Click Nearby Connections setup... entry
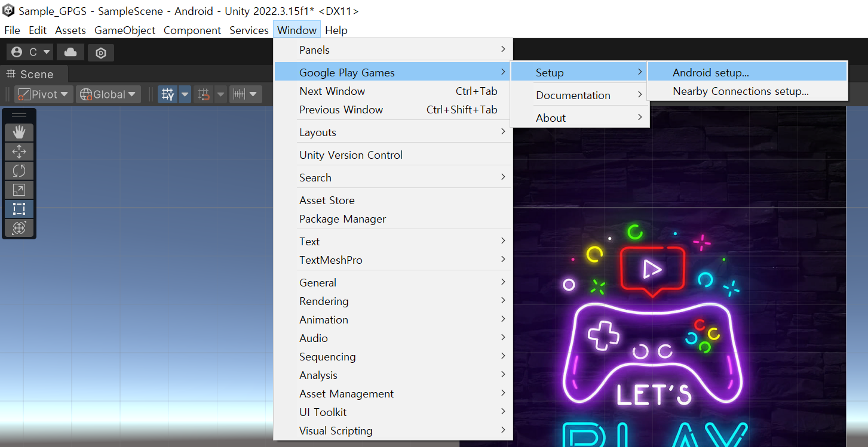The width and height of the screenshot is (868, 447). 747,91
